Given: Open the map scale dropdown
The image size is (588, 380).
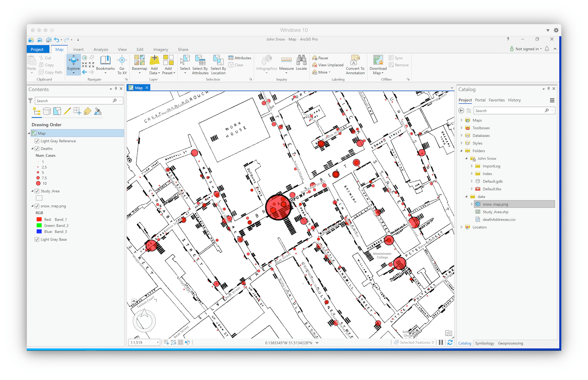Looking at the screenshot, I should point(158,342).
